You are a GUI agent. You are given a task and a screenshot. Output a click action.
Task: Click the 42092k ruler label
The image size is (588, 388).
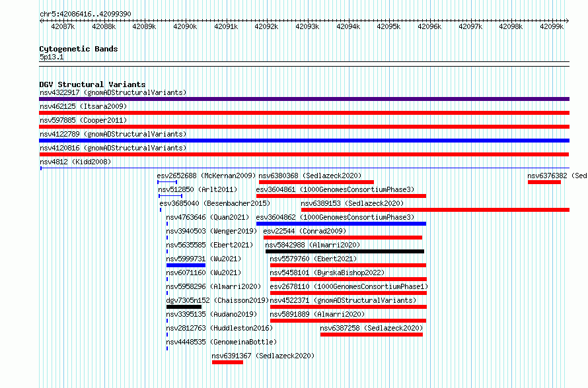click(266, 26)
